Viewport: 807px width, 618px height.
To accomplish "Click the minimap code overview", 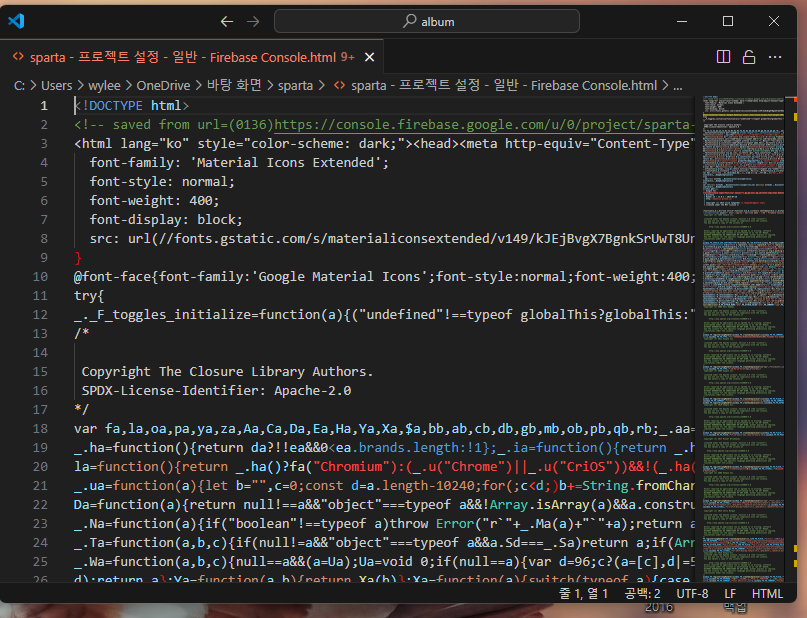I will point(743,339).
